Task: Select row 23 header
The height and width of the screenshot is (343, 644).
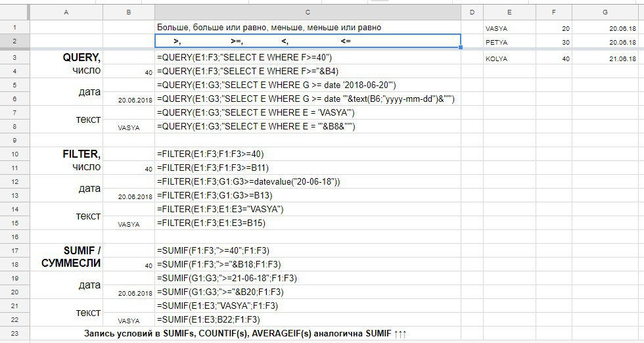Action: point(14,333)
